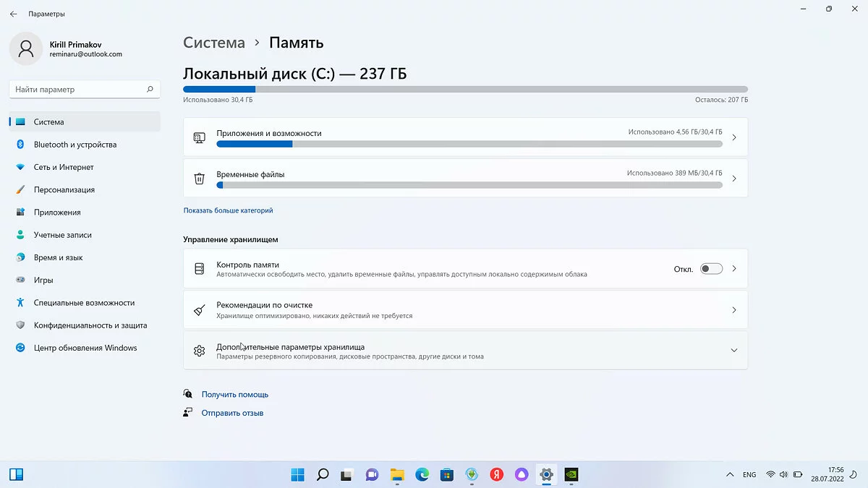Click chevron on Рекомендации по очистке row
Viewport: 868px width, 488px height.
pyautogui.click(x=733, y=309)
